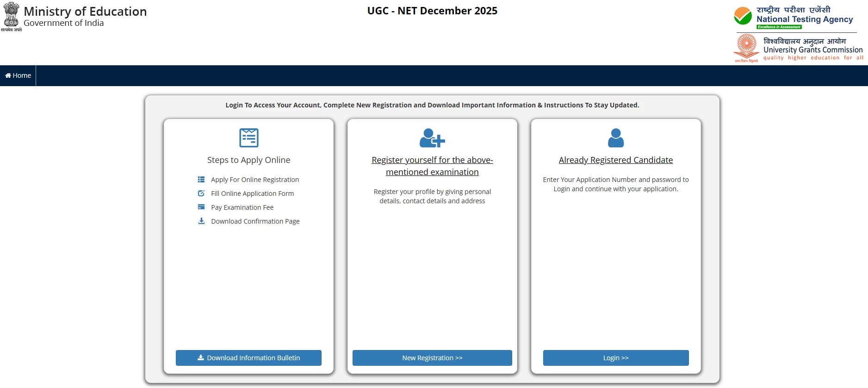Click the UGC - NET December 2025 title

(x=432, y=11)
